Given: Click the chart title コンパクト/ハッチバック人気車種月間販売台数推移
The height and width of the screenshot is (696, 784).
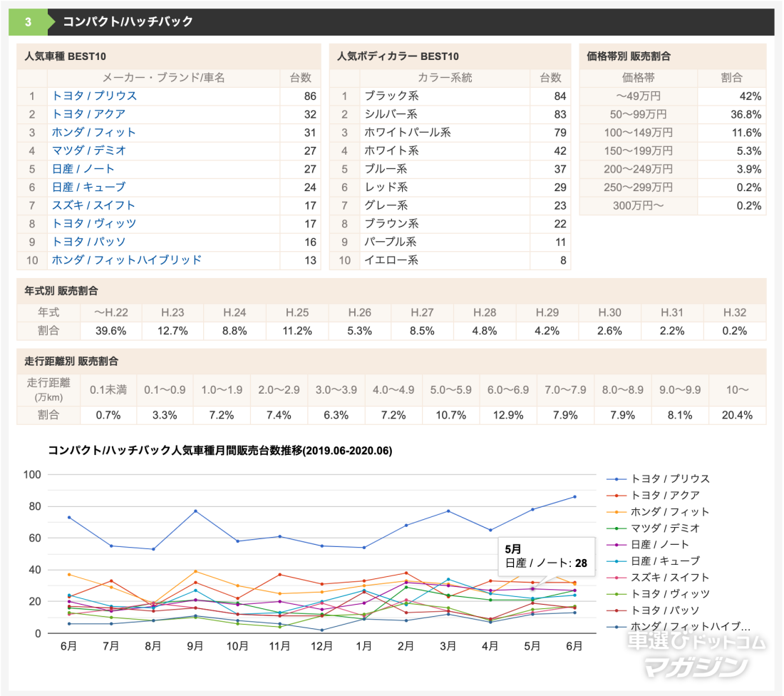Looking at the screenshot, I should click(220, 450).
